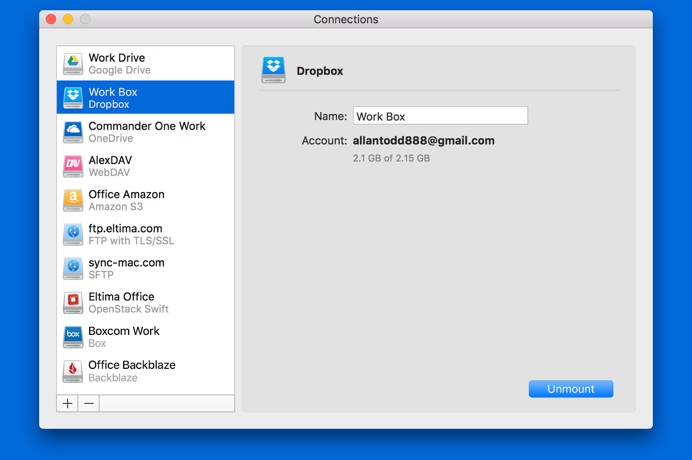692x460 pixels.
Task: Remove selected connection with minus button
Action: pyautogui.click(x=89, y=403)
